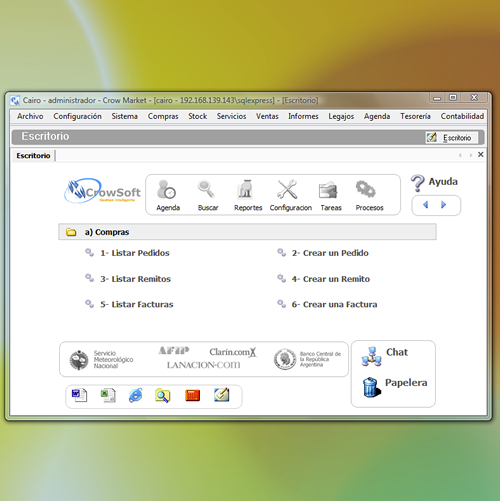Click the folder search shortcut icon

[x=163, y=396]
